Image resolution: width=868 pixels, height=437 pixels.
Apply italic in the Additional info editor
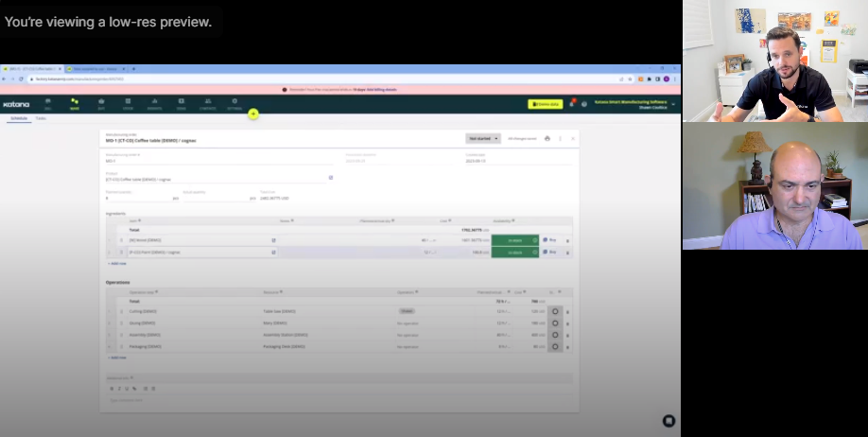point(119,389)
